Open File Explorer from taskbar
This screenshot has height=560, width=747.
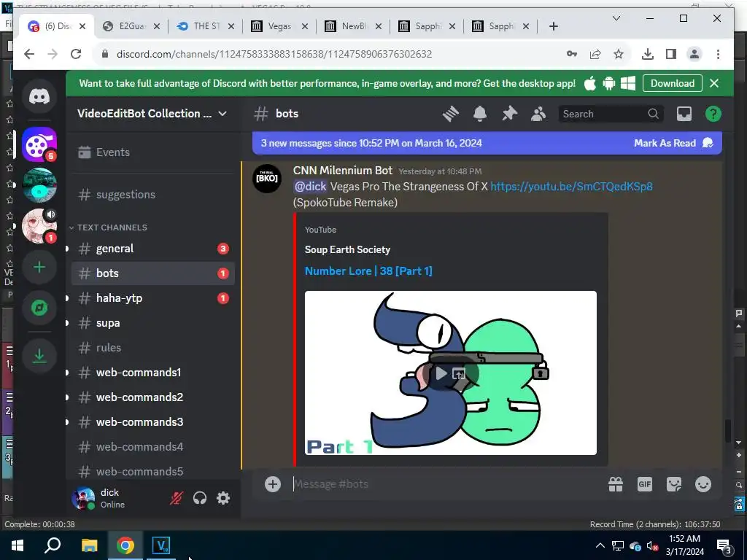pos(89,545)
